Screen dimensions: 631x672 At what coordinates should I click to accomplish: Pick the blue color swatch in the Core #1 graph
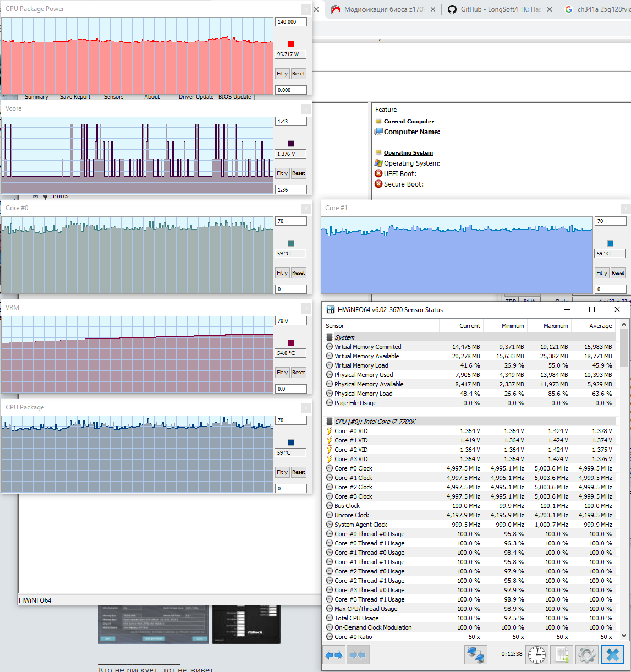tap(611, 243)
